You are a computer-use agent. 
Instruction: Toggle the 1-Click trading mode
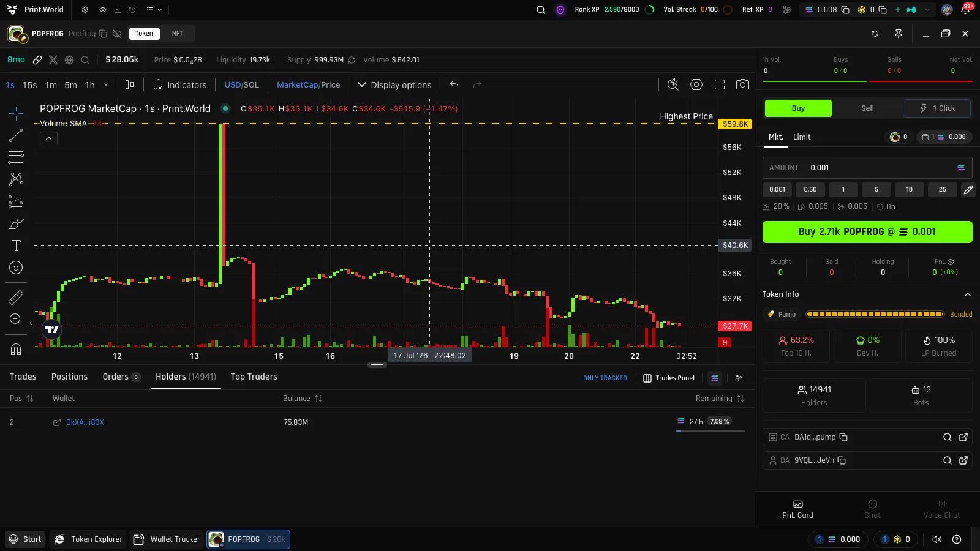pos(937,108)
